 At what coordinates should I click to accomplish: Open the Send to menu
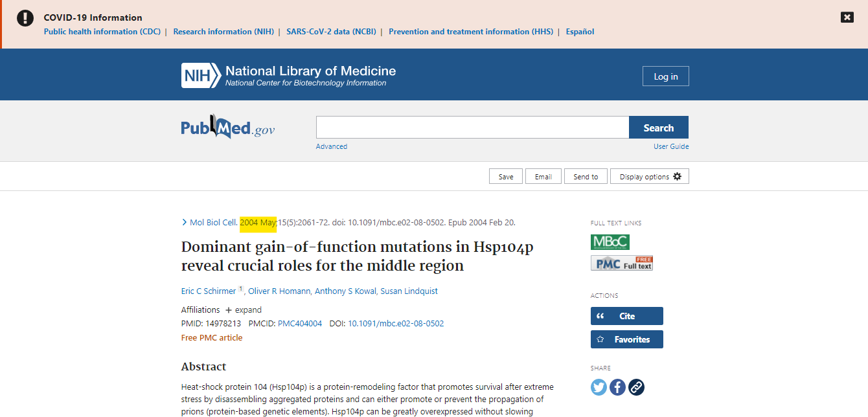[586, 176]
